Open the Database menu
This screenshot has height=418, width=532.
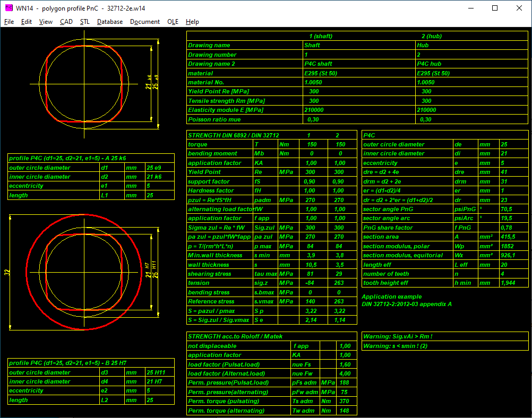point(110,22)
